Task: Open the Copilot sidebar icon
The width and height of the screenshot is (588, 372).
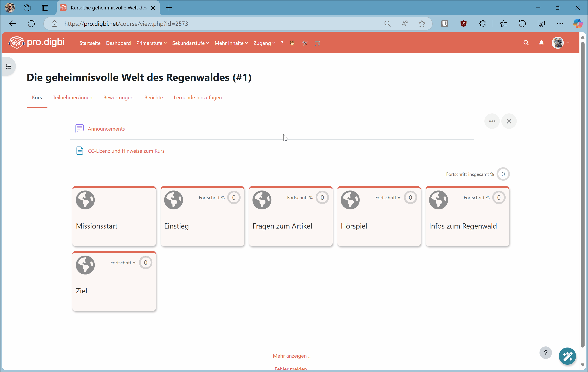Action: 578,23
